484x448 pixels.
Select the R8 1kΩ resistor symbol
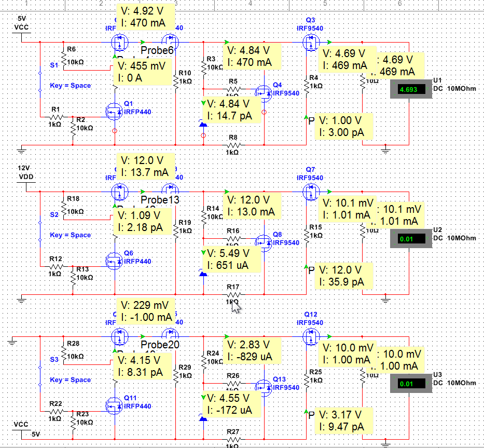click(233, 145)
